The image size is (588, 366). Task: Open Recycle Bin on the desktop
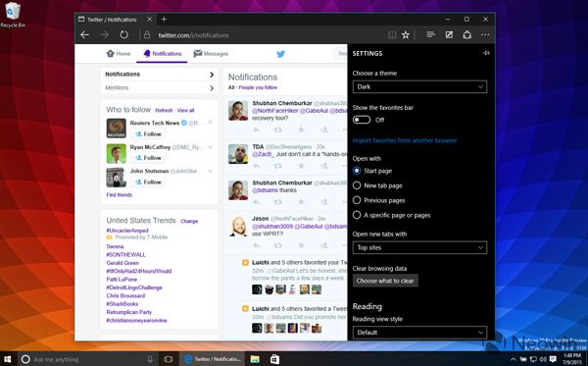[13, 15]
